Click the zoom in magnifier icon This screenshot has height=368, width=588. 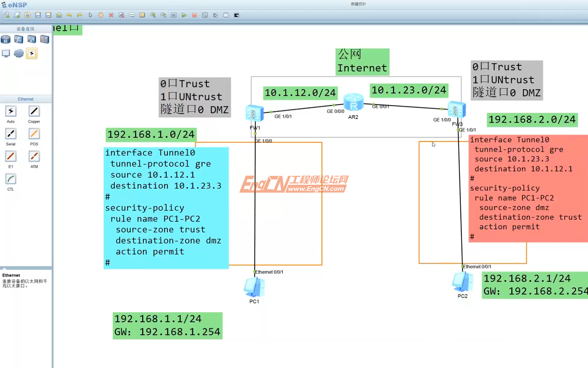pyautogui.click(x=153, y=15)
